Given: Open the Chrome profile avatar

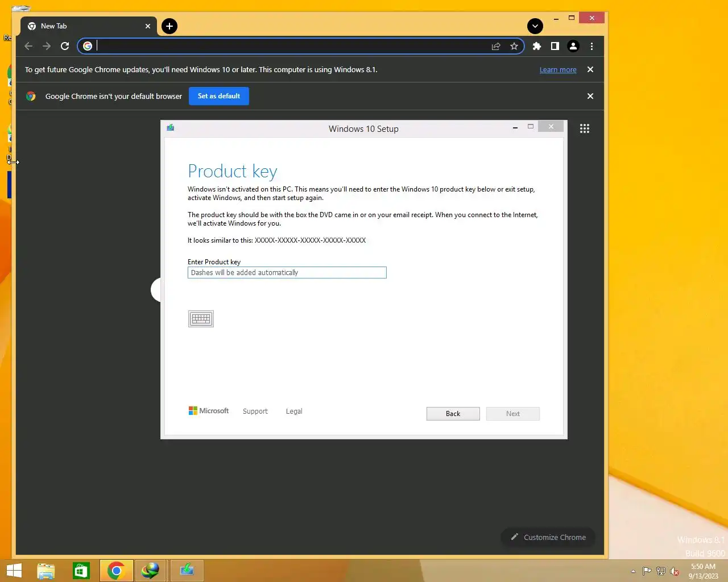Looking at the screenshot, I should tap(573, 46).
